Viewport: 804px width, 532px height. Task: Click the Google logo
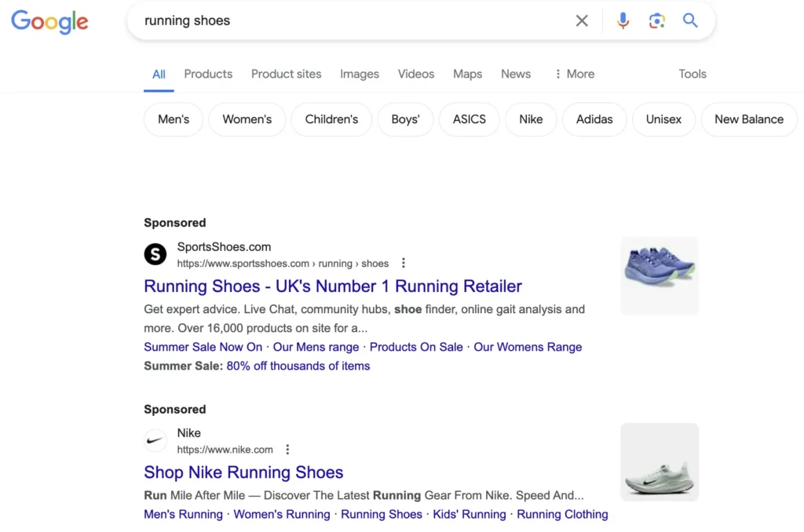point(49,21)
